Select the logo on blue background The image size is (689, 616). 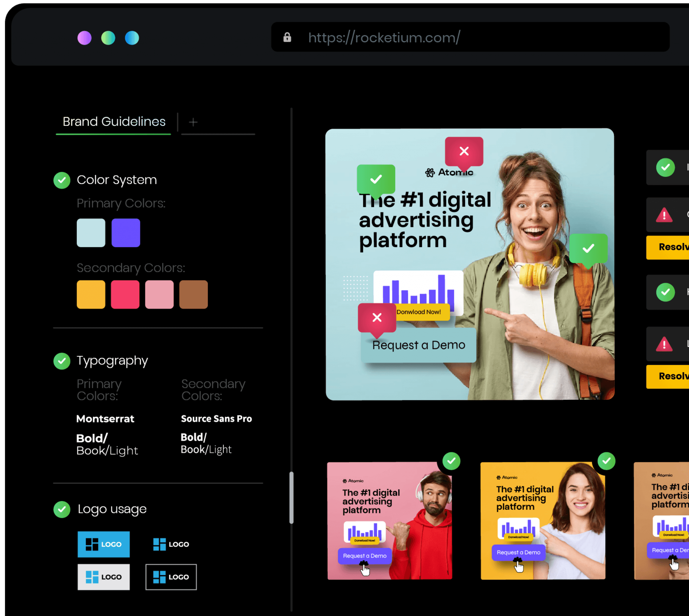(x=104, y=544)
